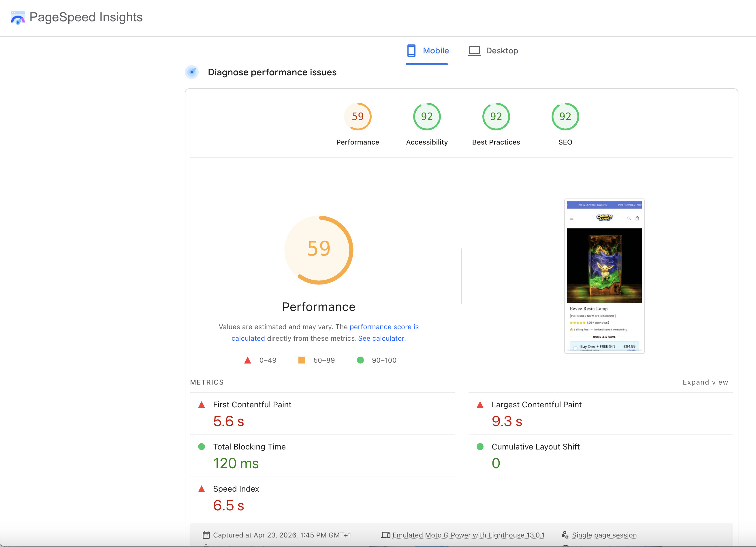Image resolution: width=756 pixels, height=547 pixels.
Task: Click the PageSpeed Insights logo icon
Action: [x=18, y=18]
